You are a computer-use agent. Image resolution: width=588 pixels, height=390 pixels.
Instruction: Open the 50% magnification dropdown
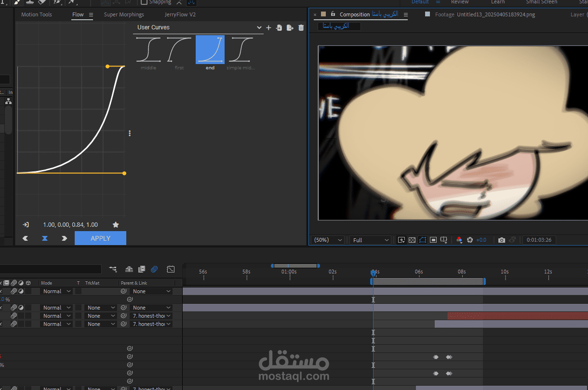coord(328,240)
